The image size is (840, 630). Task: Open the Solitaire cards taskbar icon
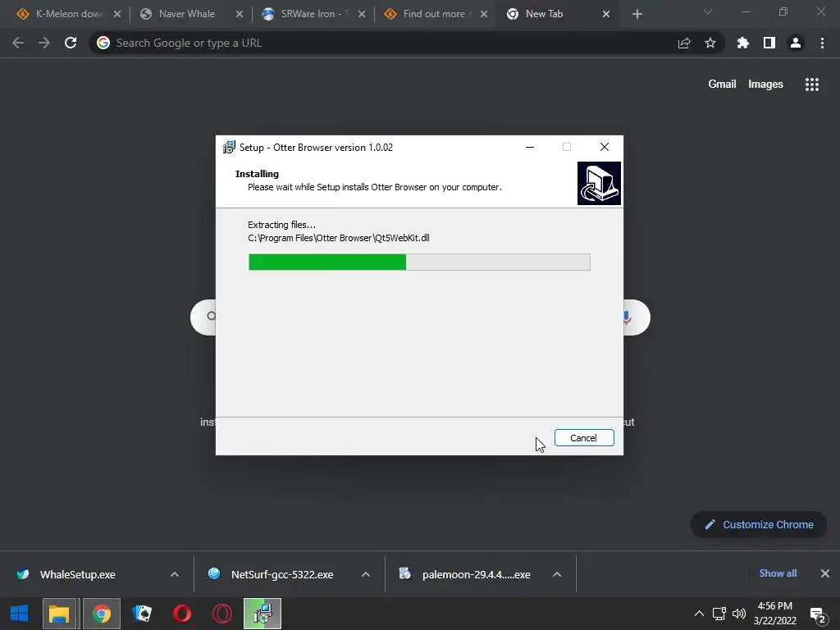[x=142, y=614]
